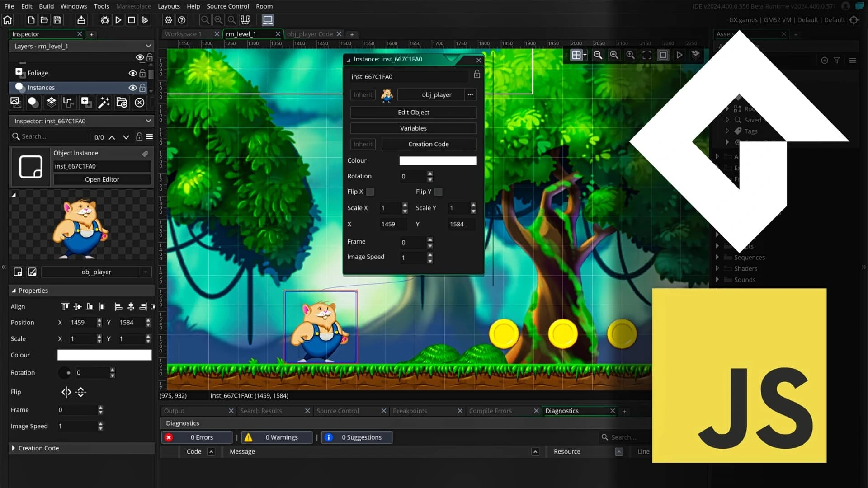
Task: Switch to obj_player Code tab
Action: coord(310,34)
